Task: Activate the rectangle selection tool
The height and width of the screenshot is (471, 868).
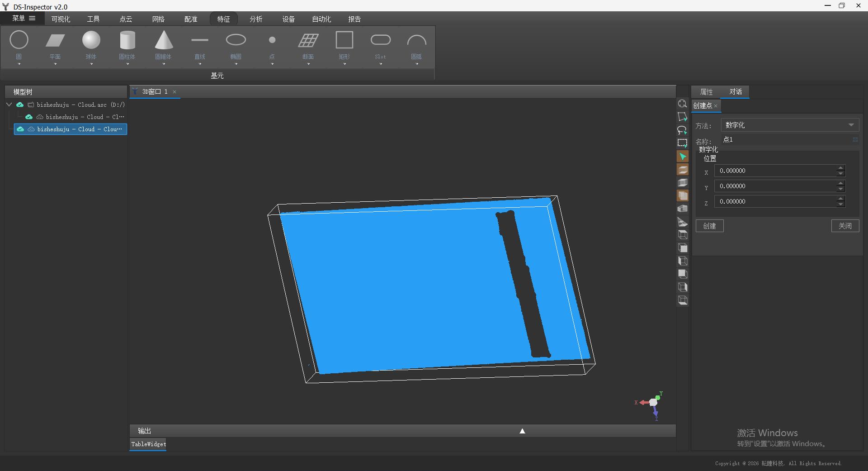Action: click(x=683, y=143)
